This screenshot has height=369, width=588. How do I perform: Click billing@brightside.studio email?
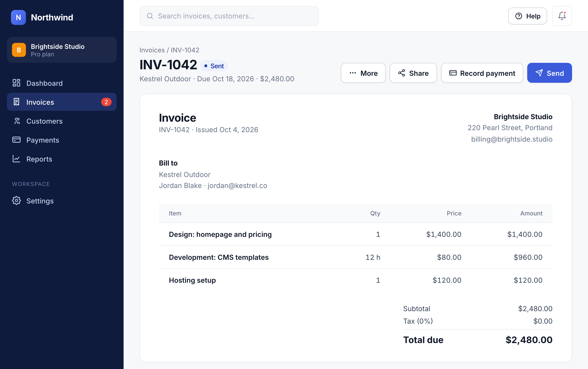point(512,139)
